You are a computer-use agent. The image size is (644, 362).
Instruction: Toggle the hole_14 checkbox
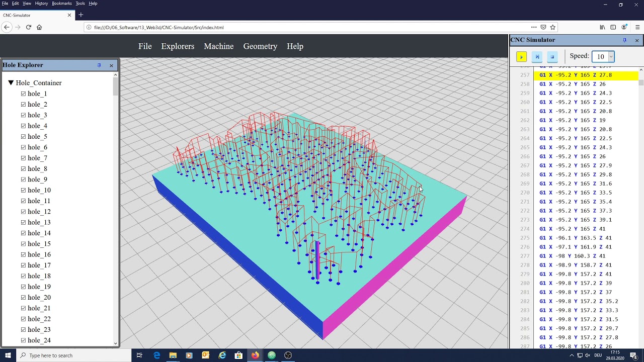click(x=24, y=233)
